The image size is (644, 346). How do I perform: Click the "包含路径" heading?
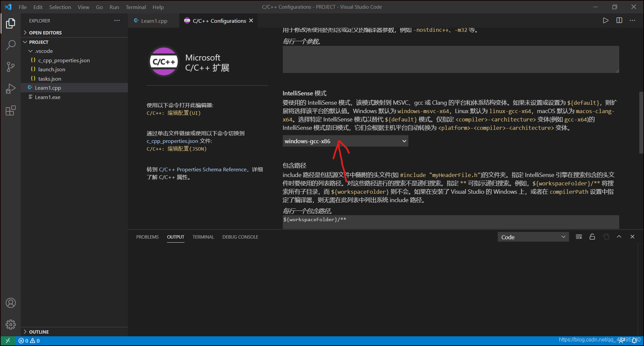(294, 166)
